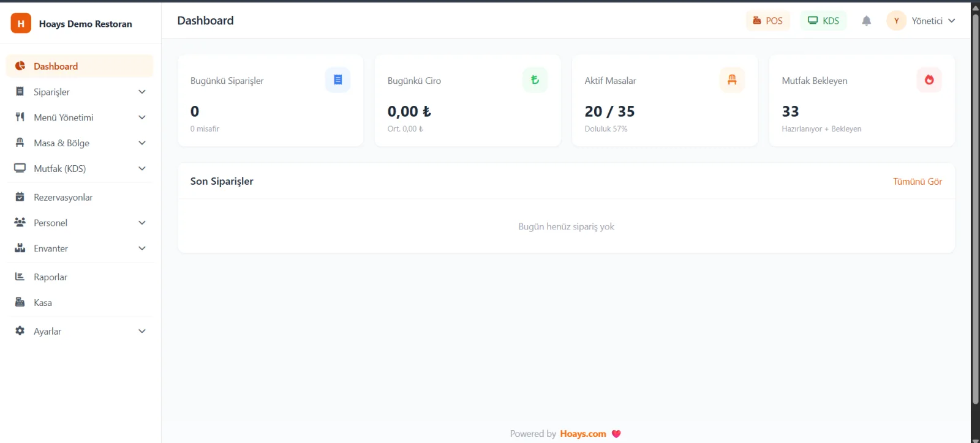Expand the Personel submenu

pos(80,223)
